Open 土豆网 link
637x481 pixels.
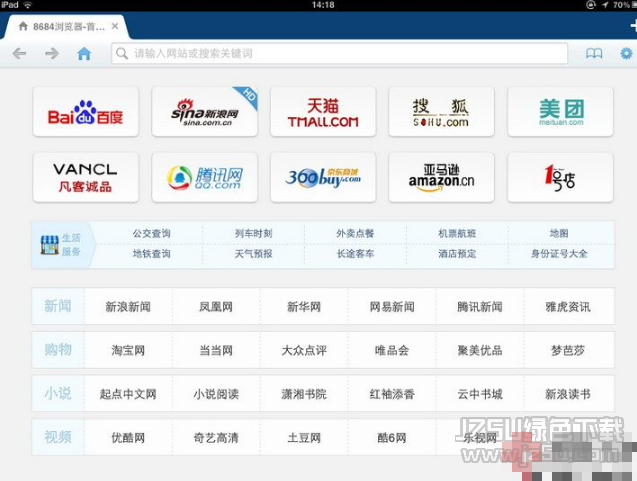point(304,438)
